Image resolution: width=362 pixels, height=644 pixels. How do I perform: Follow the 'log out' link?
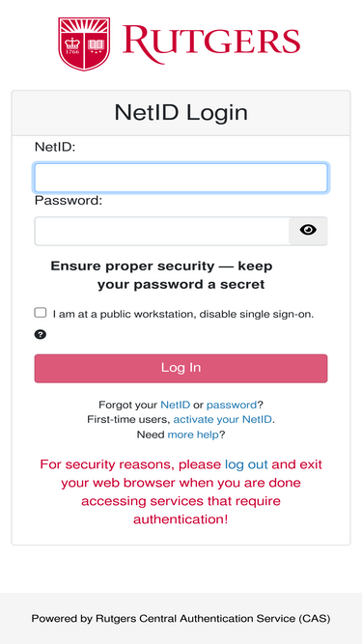246,464
